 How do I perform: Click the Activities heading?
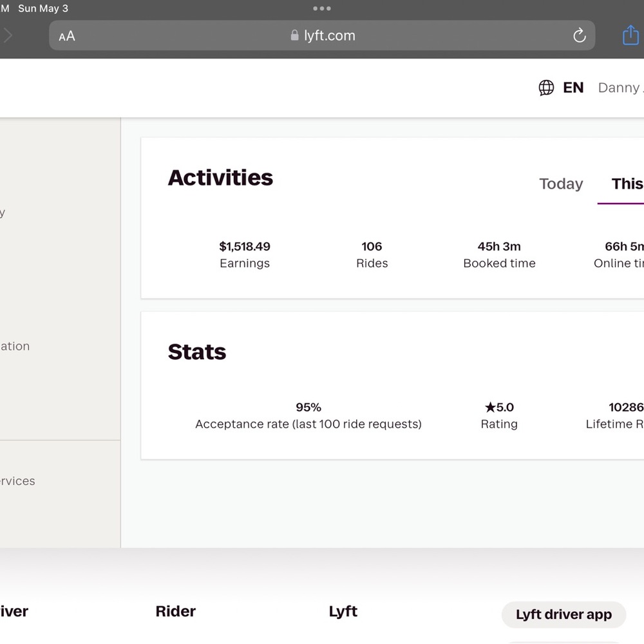220,178
